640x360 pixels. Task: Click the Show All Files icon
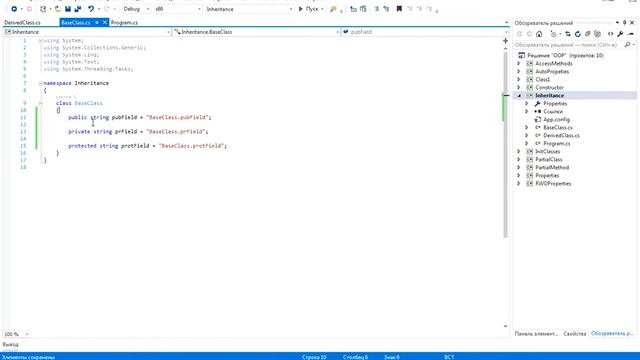click(x=598, y=34)
